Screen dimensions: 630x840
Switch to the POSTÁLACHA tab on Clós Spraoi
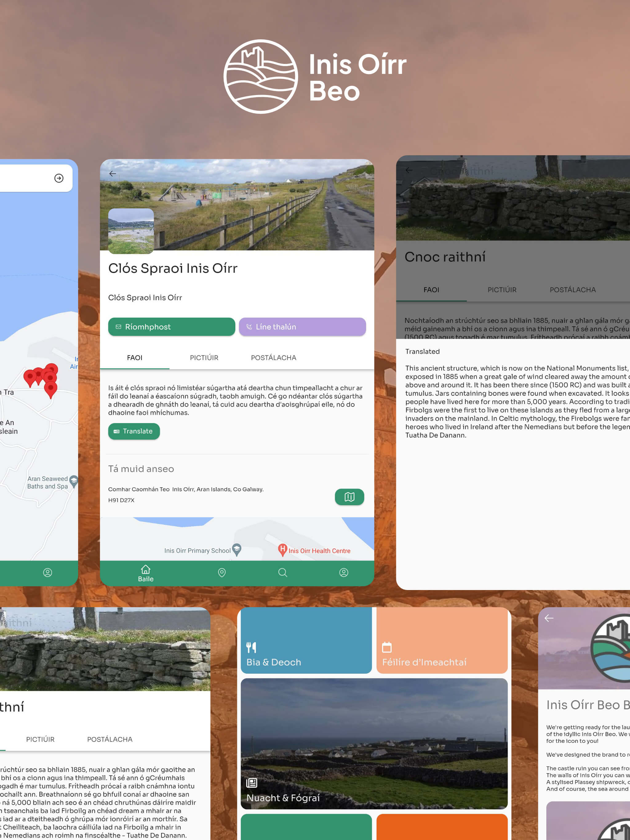point(273,358)
